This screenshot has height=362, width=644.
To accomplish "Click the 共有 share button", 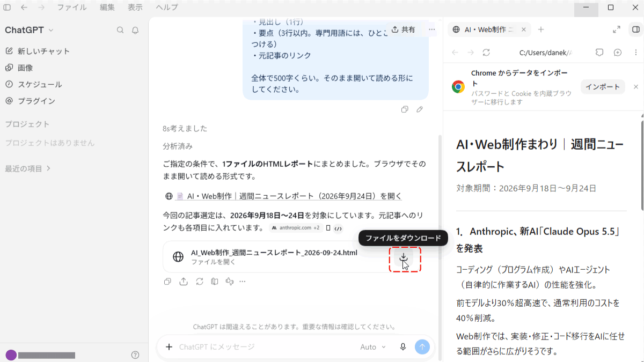I will tap(403, 29).
